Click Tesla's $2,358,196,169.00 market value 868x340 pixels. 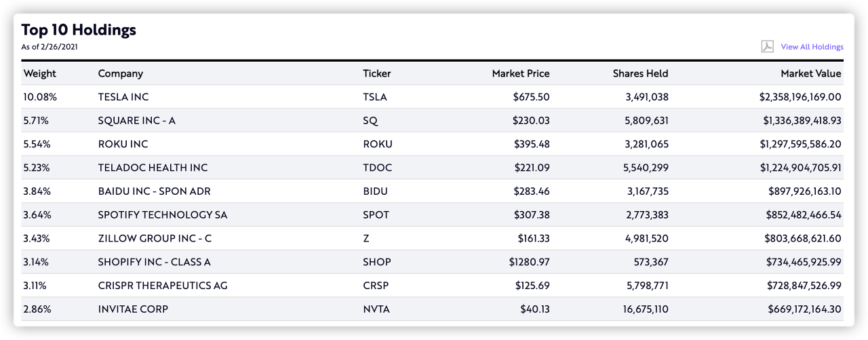point(800,97)
